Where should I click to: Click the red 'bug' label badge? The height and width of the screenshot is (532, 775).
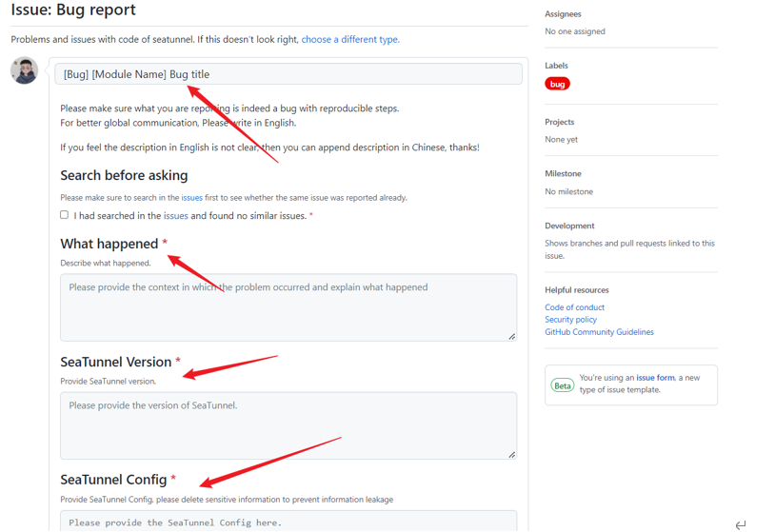[x=557, y=84]
